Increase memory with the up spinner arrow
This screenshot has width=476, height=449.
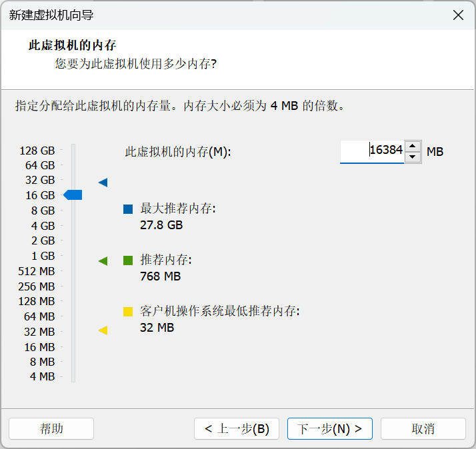[412, 147]
